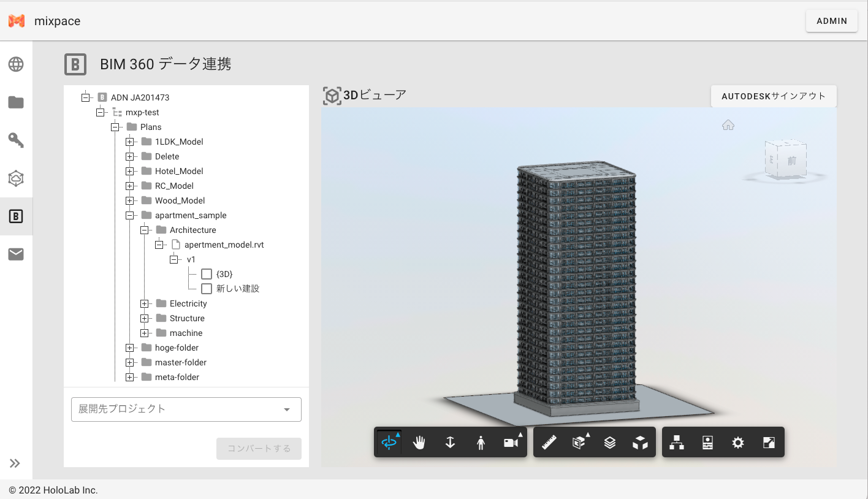Screen dimensions: 868x499
Task: Click the home view icon above the model
Action: [728, 124]
